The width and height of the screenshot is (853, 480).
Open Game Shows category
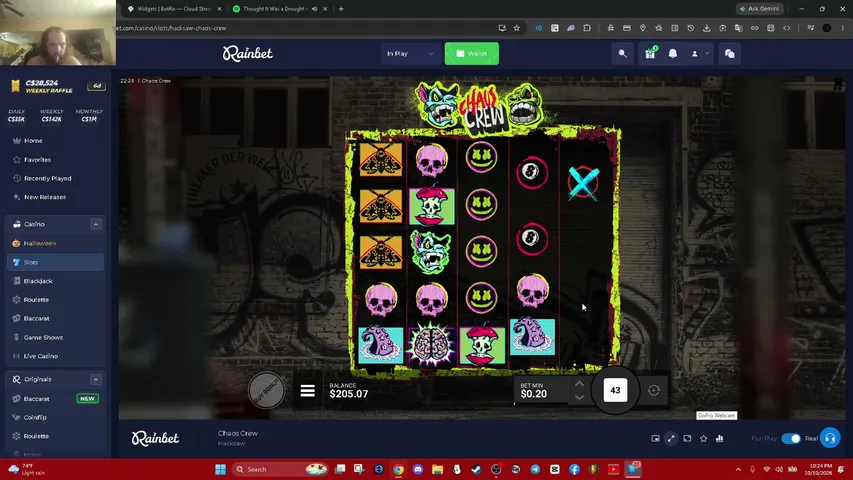pyautogui.click(x=43, y=337)
